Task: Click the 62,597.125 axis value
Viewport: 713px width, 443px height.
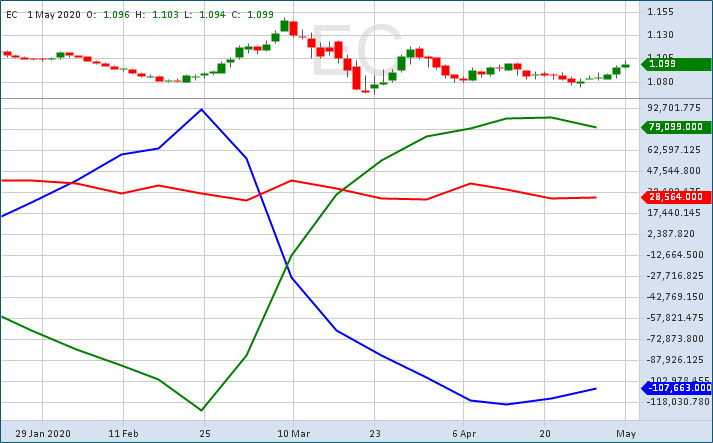Action: click(x=674, y=150)
